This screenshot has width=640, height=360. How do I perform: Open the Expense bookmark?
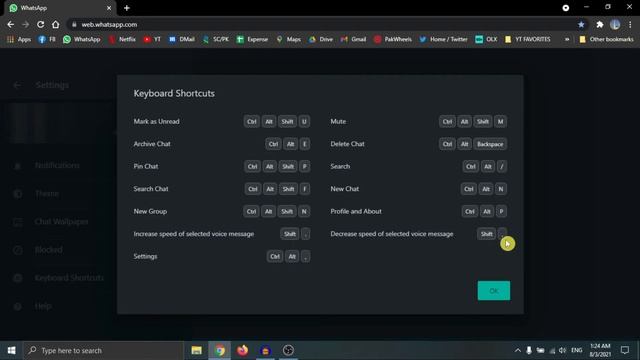pos(252,39)
